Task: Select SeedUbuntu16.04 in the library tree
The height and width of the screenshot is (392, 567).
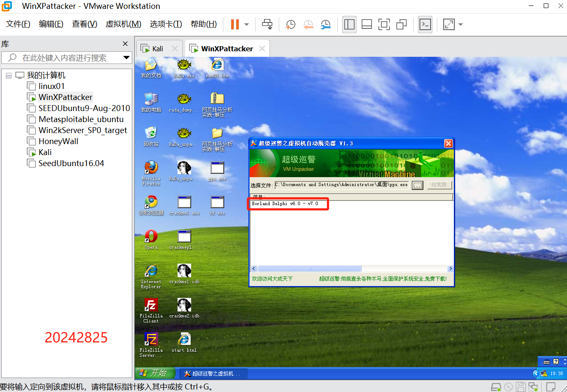Action: tap(71, 163)
